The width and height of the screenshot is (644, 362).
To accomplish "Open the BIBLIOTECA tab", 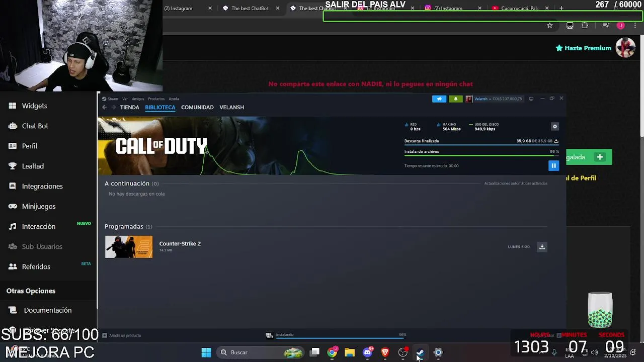I will (160, 107).
